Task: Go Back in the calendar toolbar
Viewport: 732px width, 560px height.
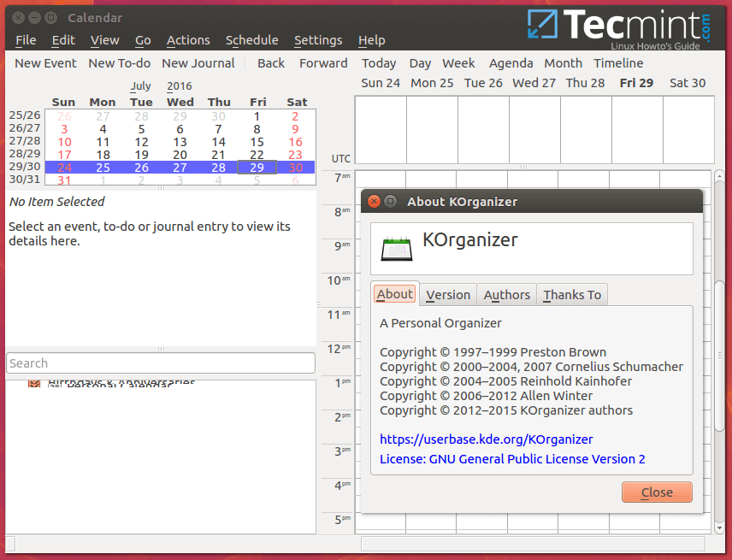Action: pos(271,63)
